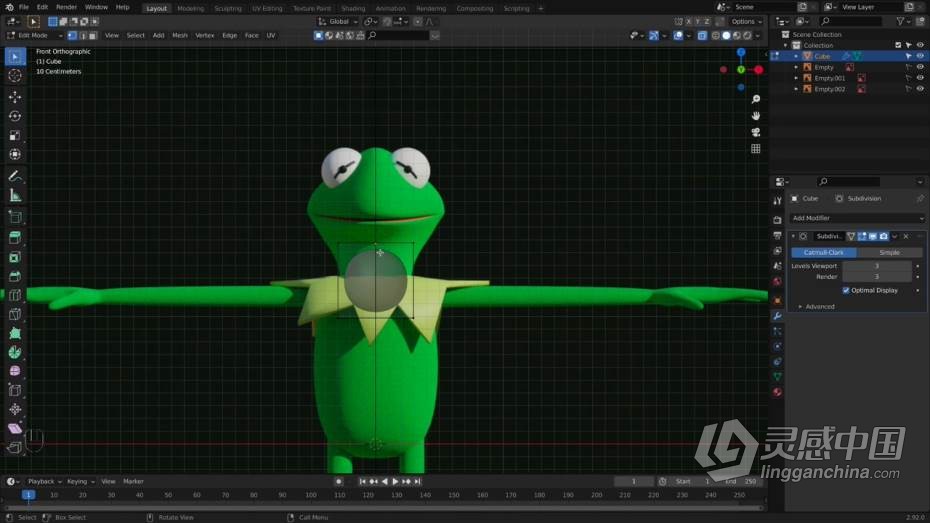Select the Scale tool
930x523 pixels.
(x=15, y=136)
